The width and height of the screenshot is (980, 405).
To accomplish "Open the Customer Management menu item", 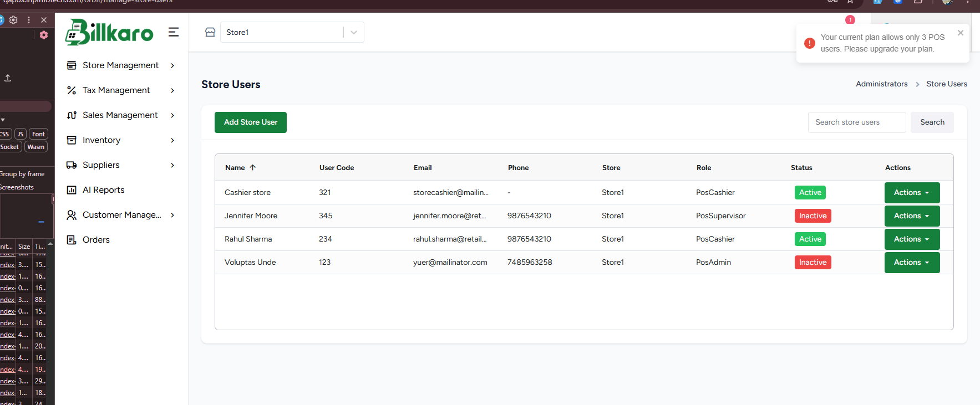I will pyautogui.click(x=121, y=215).
